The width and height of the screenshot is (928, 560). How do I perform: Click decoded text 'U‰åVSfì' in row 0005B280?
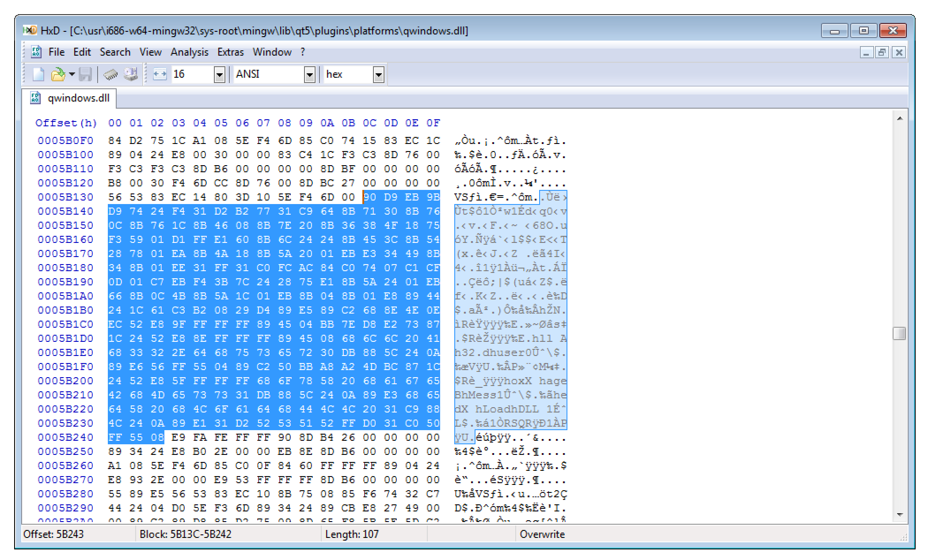pyautogui.click(x=479, y=494)
